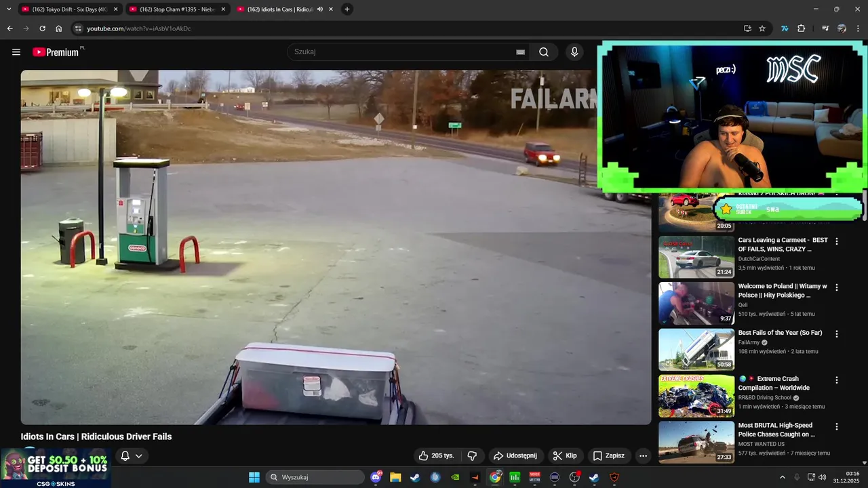Open options menu for Best Fails of the Year

836,334
